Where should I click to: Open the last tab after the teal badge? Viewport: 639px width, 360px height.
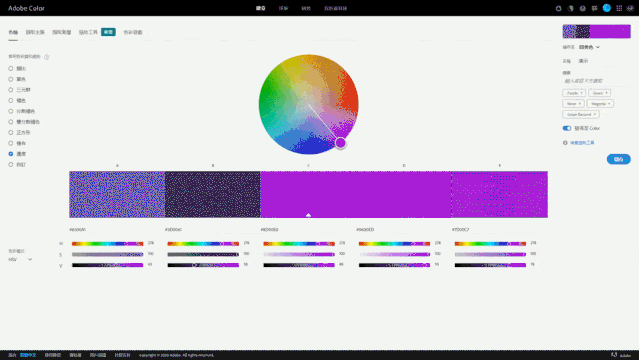point(133,32)
